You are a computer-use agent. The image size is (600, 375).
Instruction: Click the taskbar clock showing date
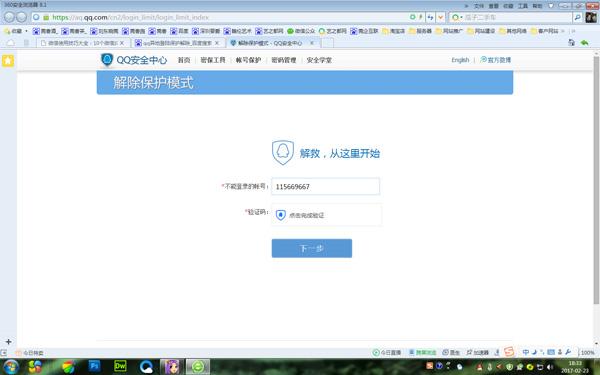tap(575, 367)
